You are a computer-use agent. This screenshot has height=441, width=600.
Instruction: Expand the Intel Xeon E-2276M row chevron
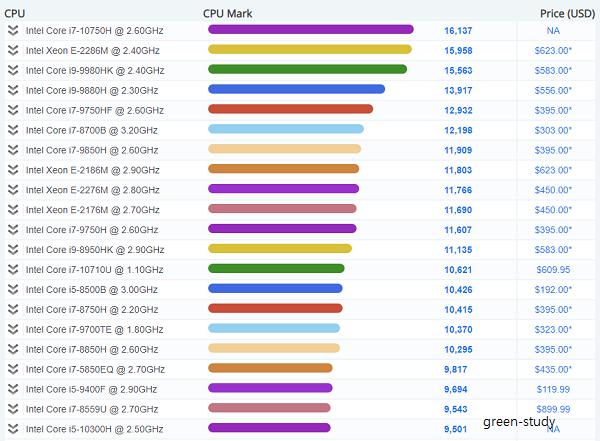(13, 190)
